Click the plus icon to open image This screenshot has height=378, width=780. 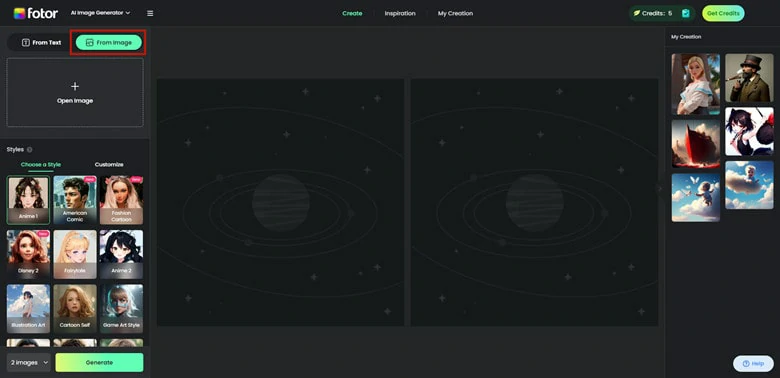tap(75, 87)
